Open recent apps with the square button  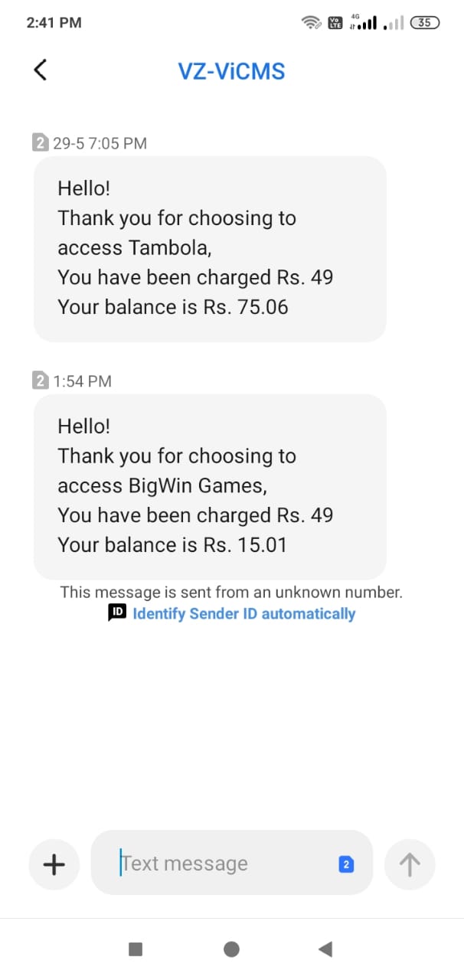tap(136, 949)
